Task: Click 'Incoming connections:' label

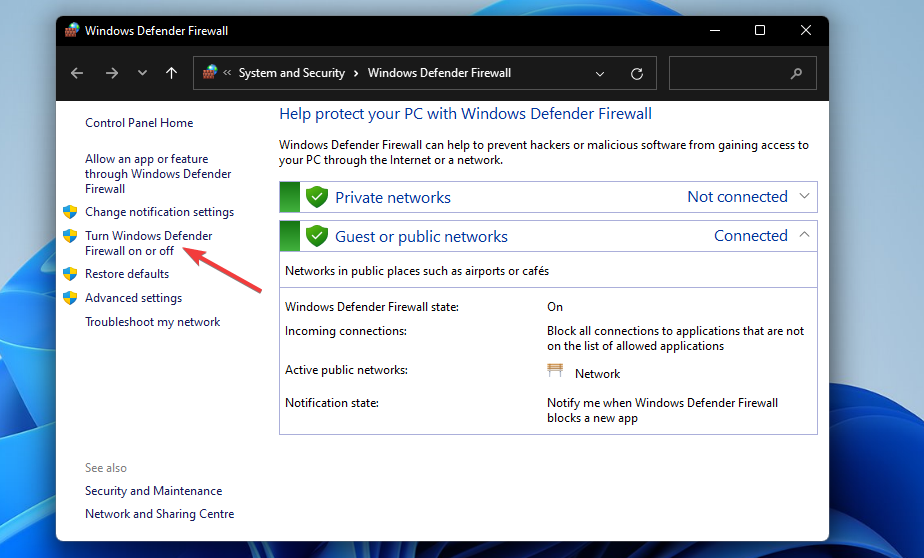Action: click(345, 331)
